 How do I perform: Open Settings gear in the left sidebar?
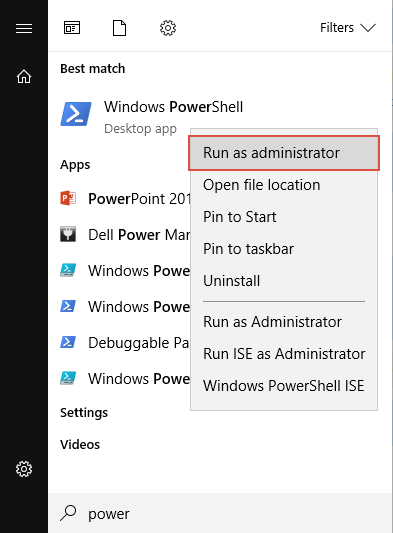point(24,469)
